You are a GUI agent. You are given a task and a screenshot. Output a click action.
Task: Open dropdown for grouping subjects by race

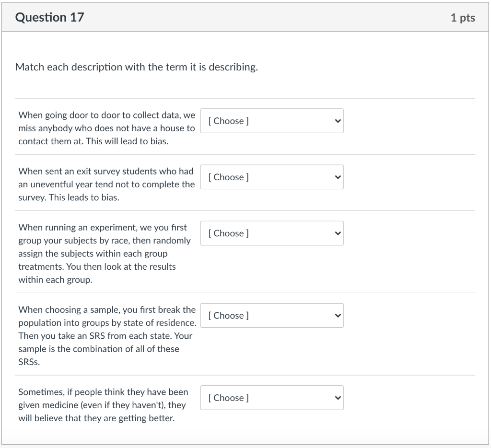coord(271,233)
